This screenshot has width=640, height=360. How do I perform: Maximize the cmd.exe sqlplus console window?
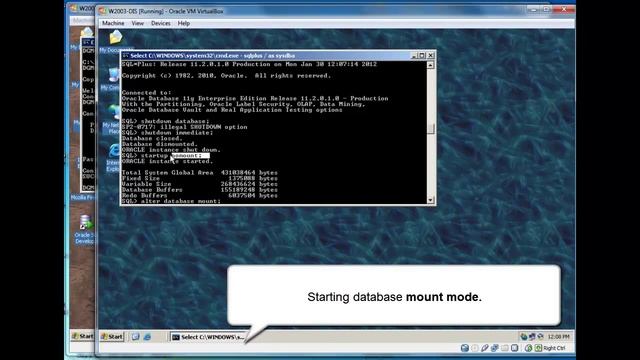click(x=422, y=56)
